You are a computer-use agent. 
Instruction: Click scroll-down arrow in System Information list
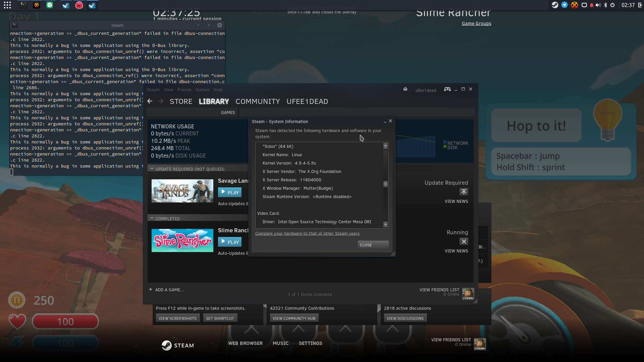[386, 225]
